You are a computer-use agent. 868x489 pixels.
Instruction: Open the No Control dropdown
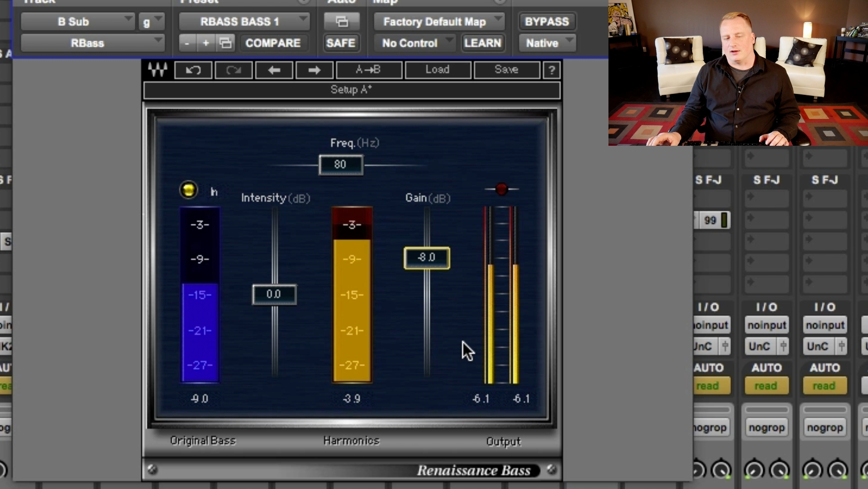414,43
